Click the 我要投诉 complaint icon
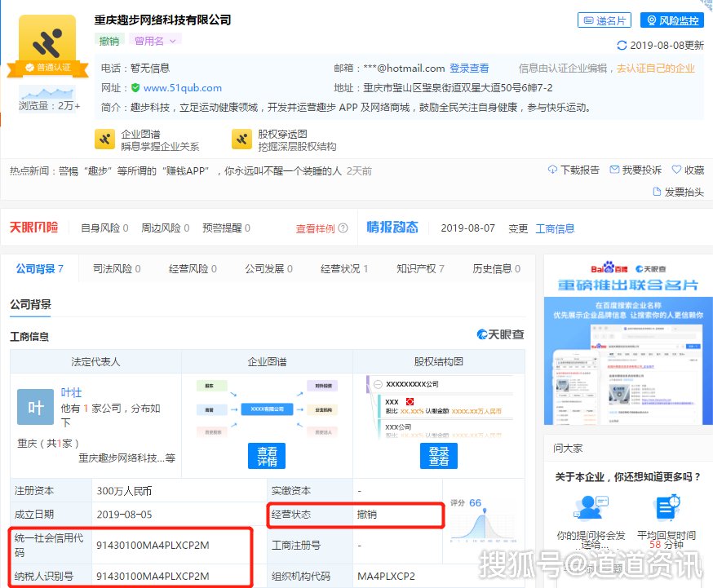Image resolution: width=713 pixels, height=588 pixels. pyautogui.click(x=614, y=170)
